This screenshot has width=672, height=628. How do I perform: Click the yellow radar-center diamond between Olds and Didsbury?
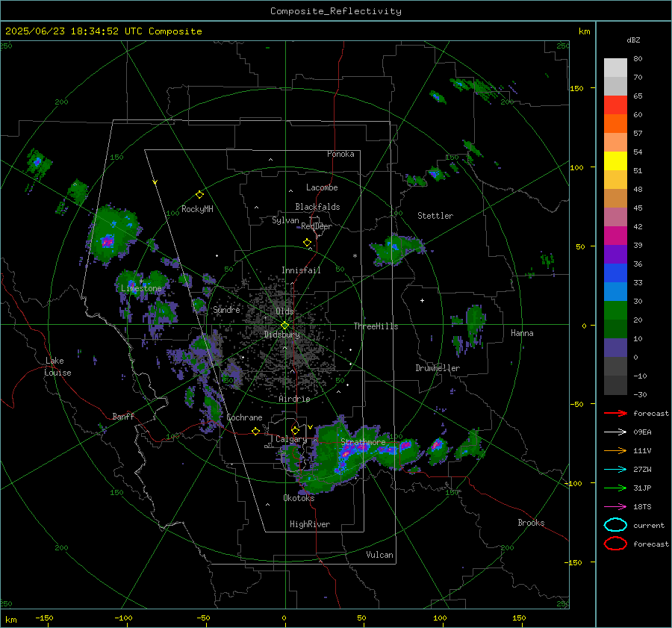pyautogui.click(x=284, y=326)
